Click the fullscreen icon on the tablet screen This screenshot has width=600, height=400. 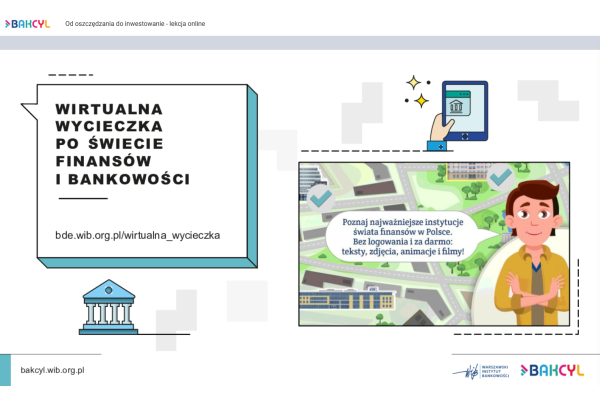pos(462,135)
